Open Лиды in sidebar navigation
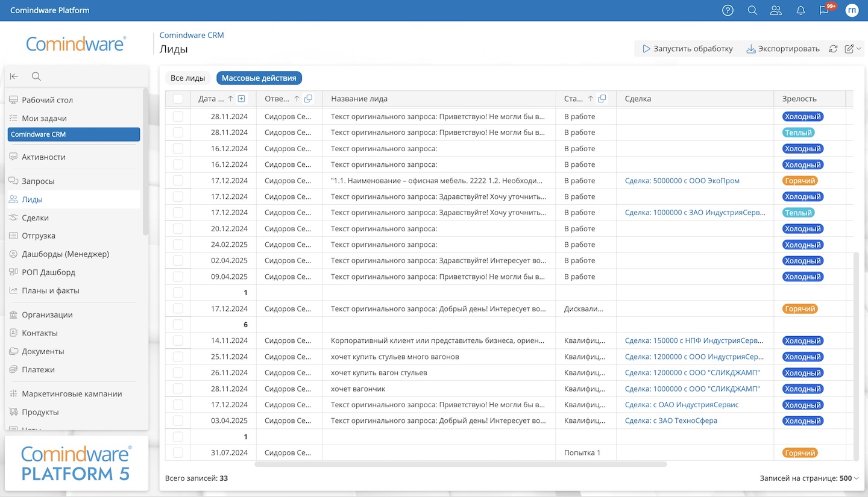This screenshot has height=497, width=868. click(72, 199)
